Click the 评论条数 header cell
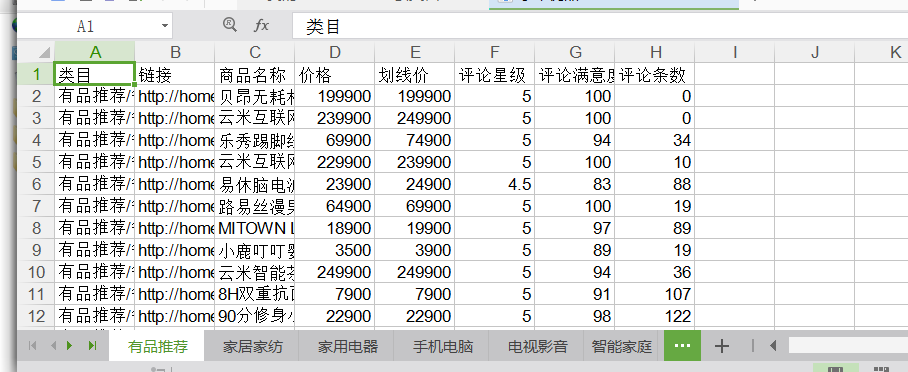The height and width of the screenshot is (372, 908). [x=654, y=74]
